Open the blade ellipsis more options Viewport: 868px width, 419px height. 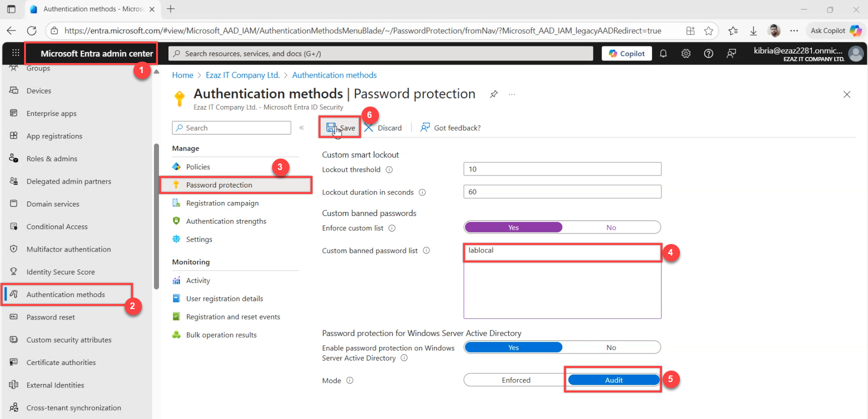pos(512,94)
